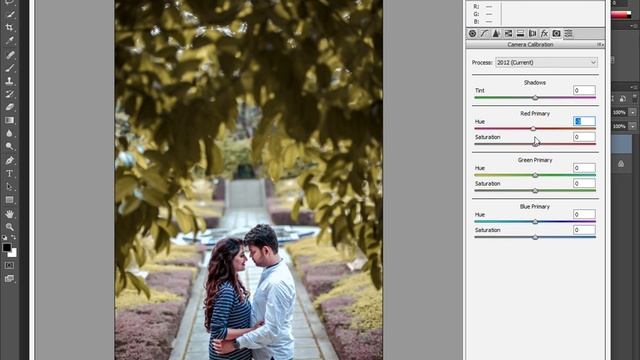This screenshot has height=360, width=640.
Task: Swap foreground and background colors
Action: (x=14, y=237)
